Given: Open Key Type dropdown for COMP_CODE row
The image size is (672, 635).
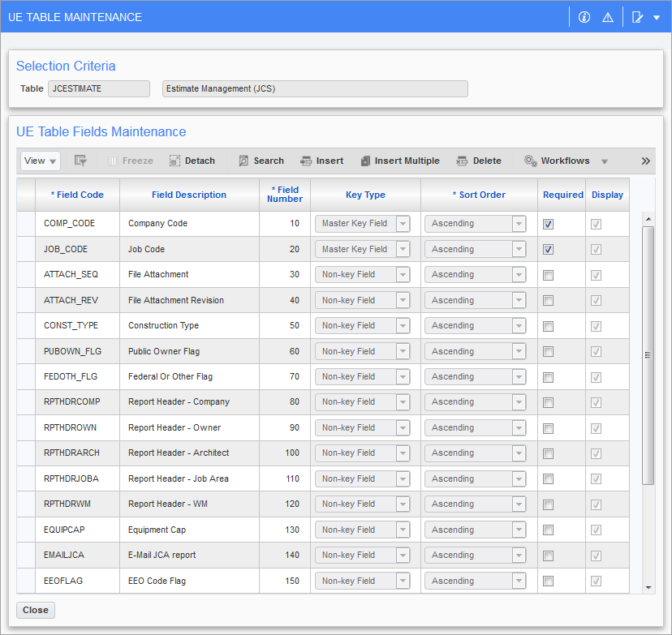Looking at the screenshot, I should [x=363, y=224].
